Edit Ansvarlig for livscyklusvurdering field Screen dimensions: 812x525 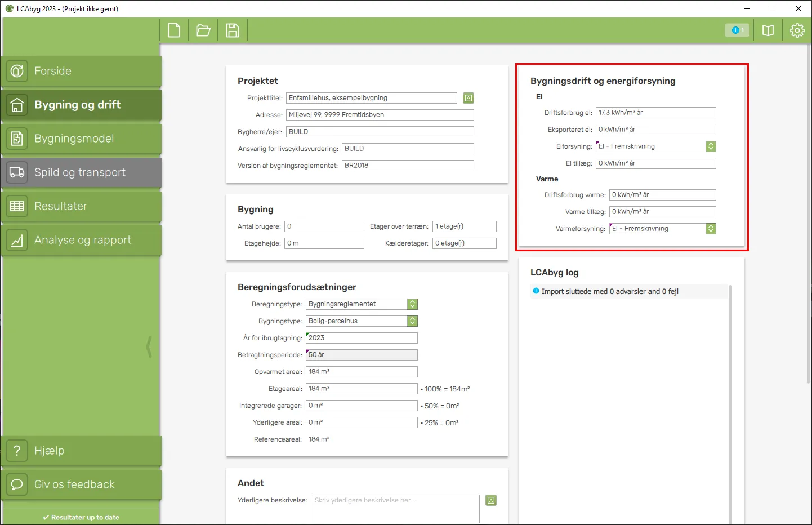(408, 149)
